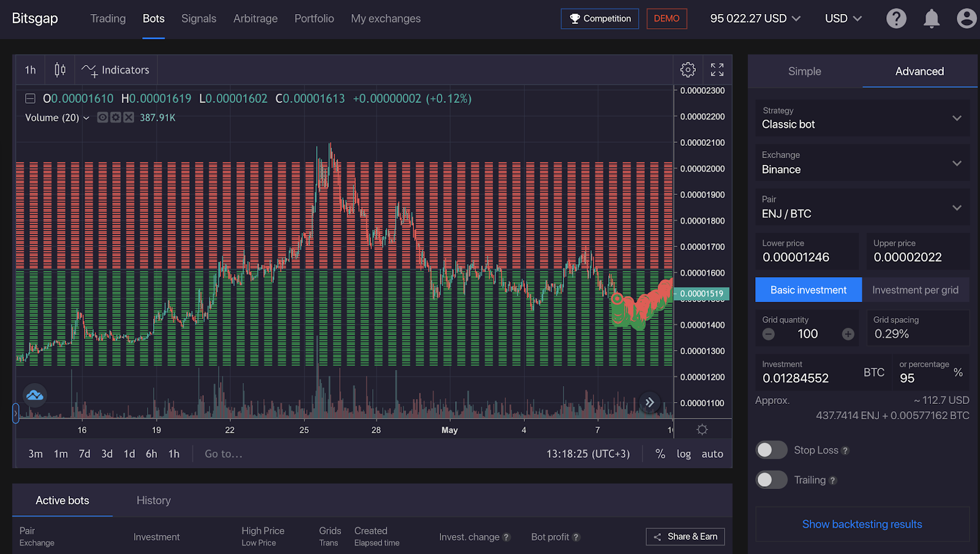980x554 pixels.
Task: Set chart range to 3m
Action: pyautogui.click(x=36, y=454)
